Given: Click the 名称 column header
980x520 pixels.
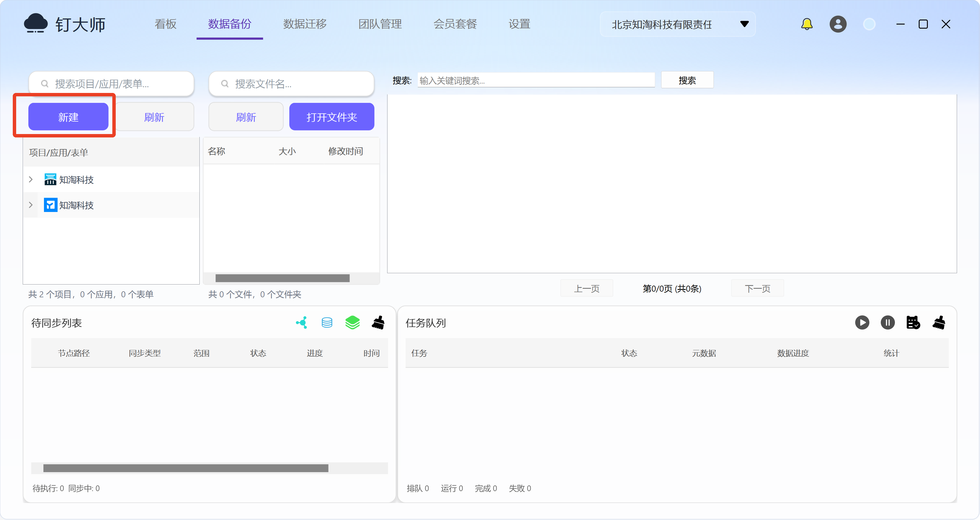Looking at the screenshot, I should click(x=216, y=151).
